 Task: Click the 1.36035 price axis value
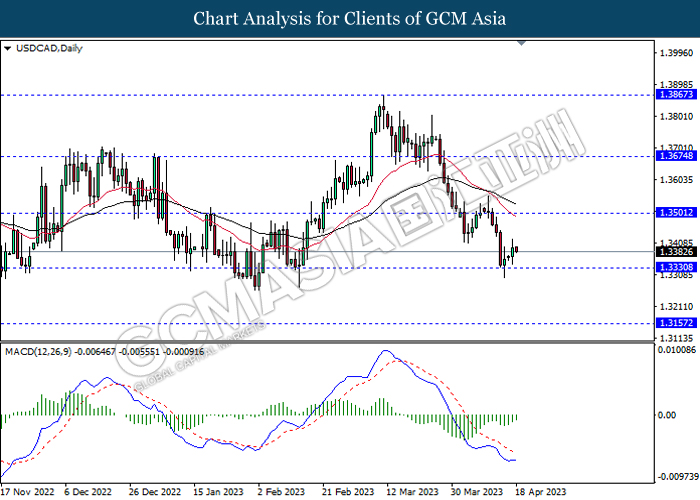tap(676, 180)
